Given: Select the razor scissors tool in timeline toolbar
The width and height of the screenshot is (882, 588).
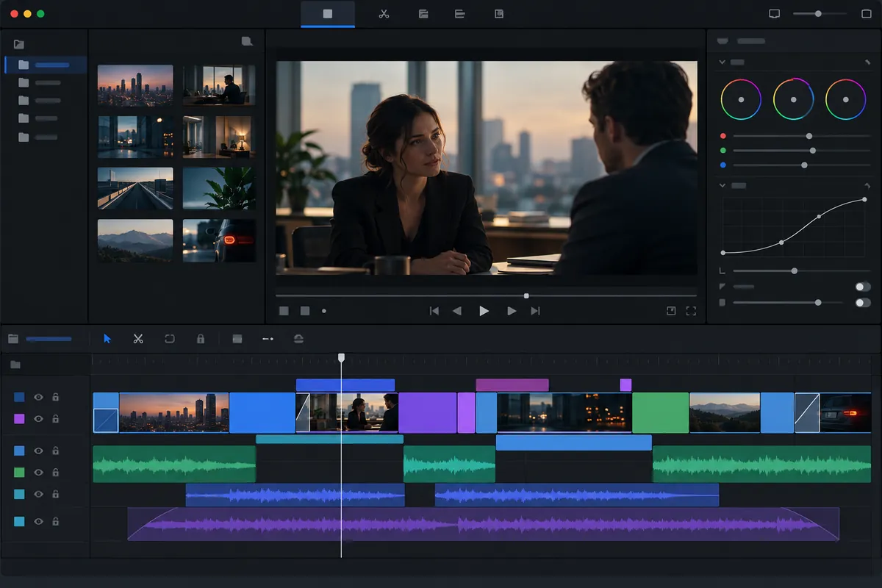Looking at the screenshot, I should (137, 339).
